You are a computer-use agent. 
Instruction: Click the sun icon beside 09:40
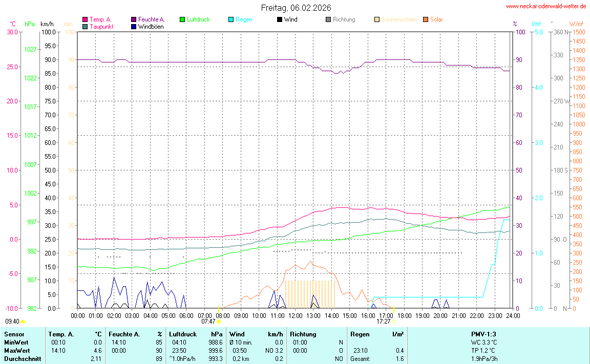[23, 322]
